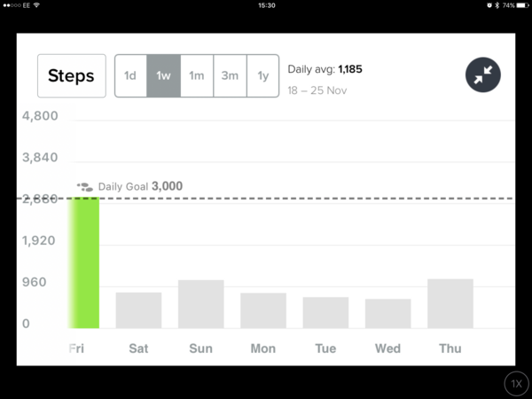532x399 pixels.
Task: Tap the Wi-Fi icon in status bar
Action: [x=36, y=5]
